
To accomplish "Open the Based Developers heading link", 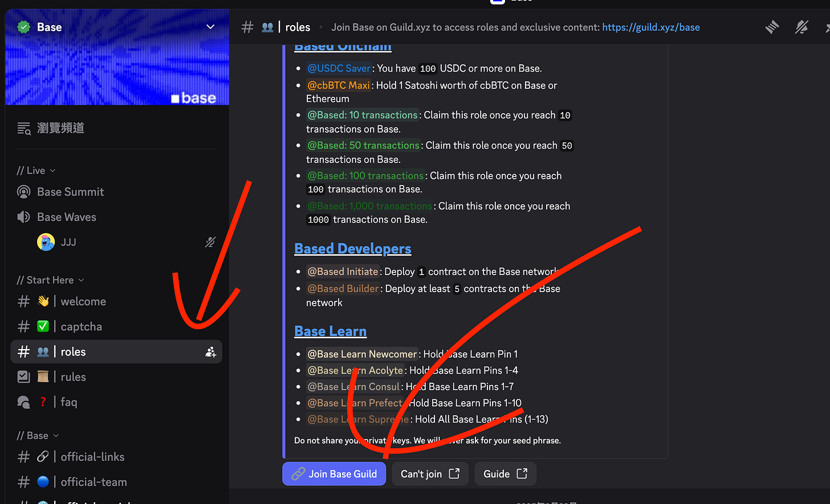I will click(x=353, y=249).
